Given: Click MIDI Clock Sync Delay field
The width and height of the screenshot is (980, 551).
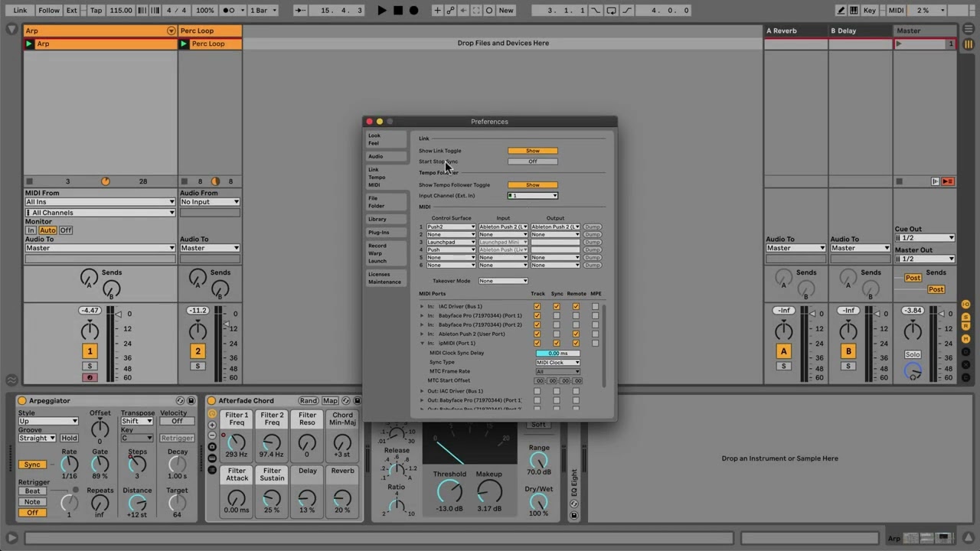Looking at the screenshot, I should click(557, 353).
